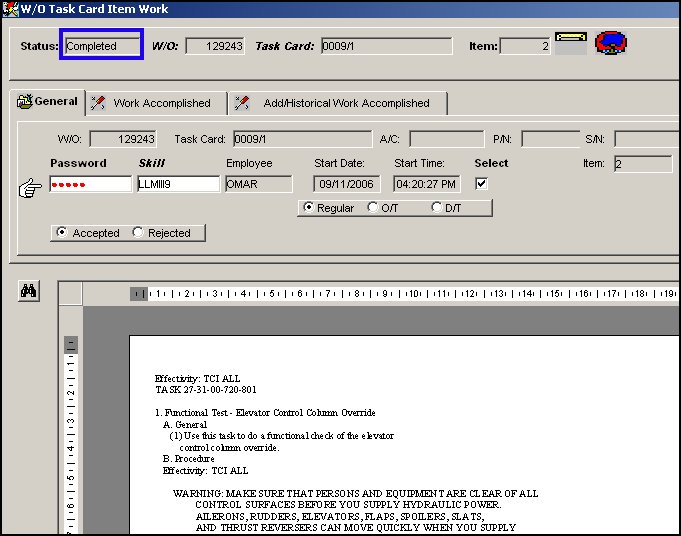Switch to Work Accomplished tab
The width and height of the screenshot is (681, 536).
(x=155, y=103)
